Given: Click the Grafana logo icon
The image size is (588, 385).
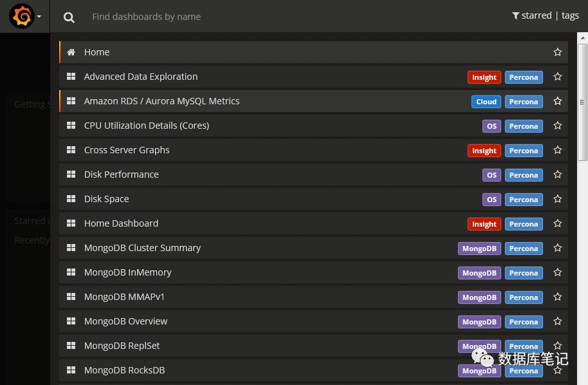Looking at the screenshot, I should point(21,16).
